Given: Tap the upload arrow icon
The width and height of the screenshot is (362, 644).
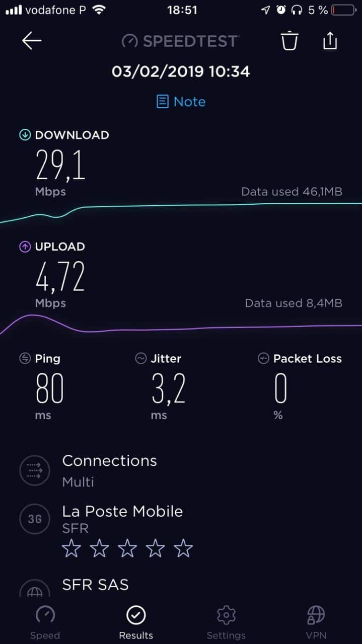Looking at the screenshot, I should coord(25,247).
